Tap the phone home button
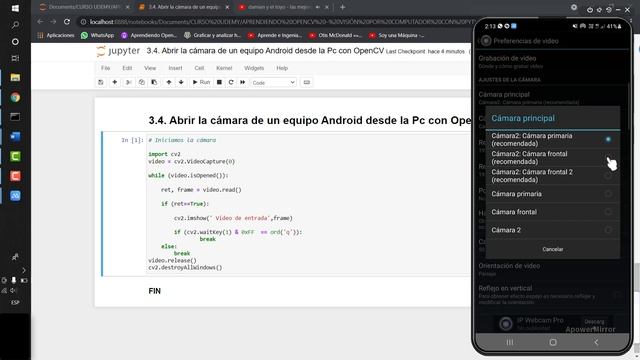This screenshot has width=640, height=360. pos(553,342)
